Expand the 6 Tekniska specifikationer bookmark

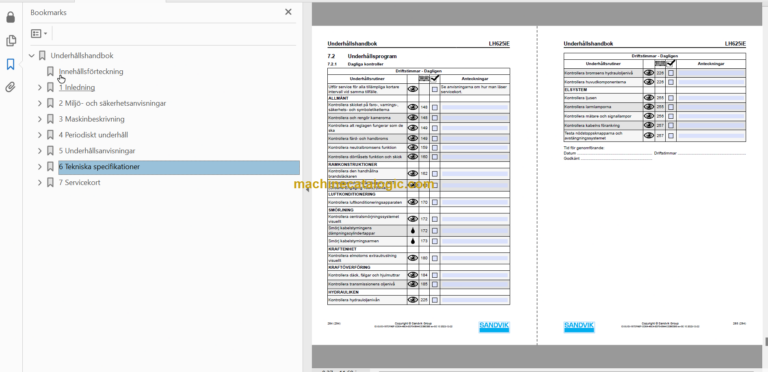coord(40,167)
